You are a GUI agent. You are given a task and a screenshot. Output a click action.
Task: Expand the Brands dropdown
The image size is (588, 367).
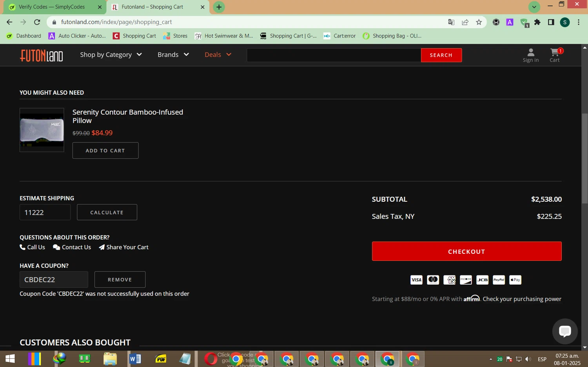pyautogui.click(x=173, y=55)
